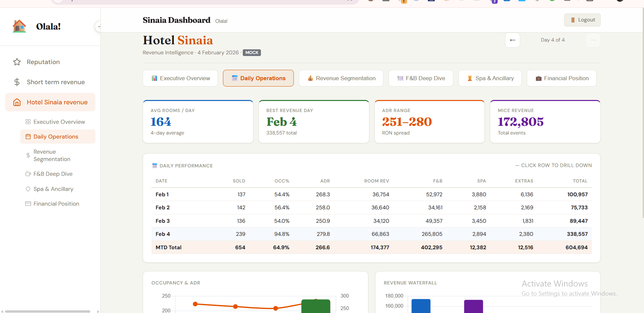Click the Short term revenue dollar icon
Viewport: 644px width, 313px height.
coord(17,82)
